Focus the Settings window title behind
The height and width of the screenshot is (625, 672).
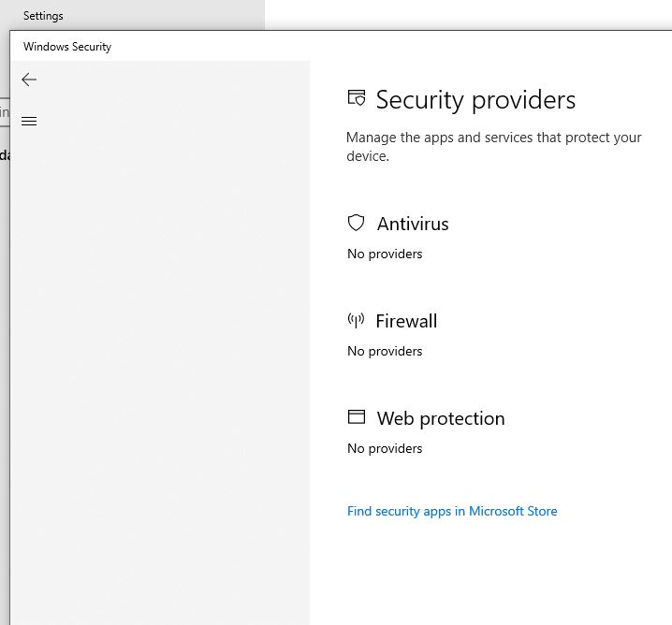(43, 16)
